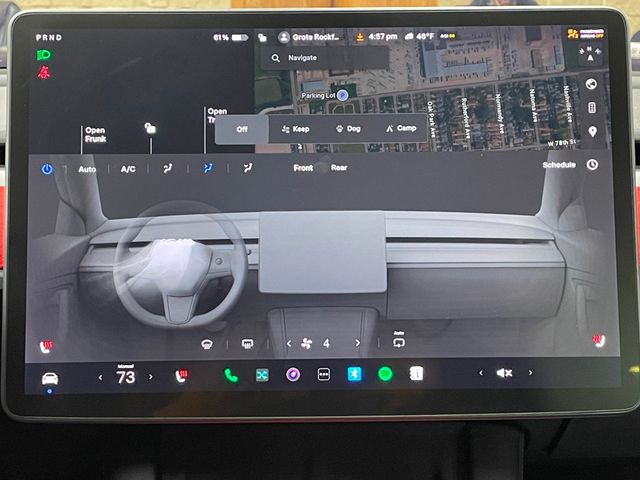The height and width of the screenshot is (480, 640).
Task: Toggle the rear defrost icon
Action: click(x=247, y=344)
